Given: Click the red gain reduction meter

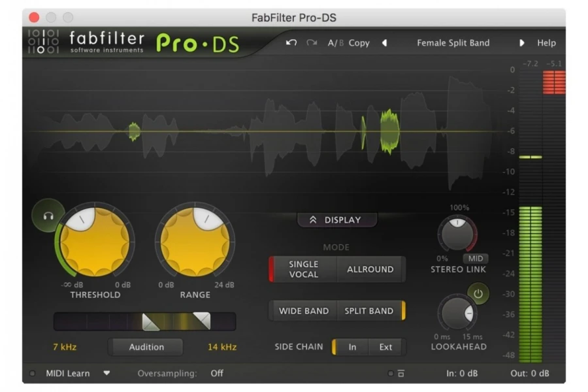Looking at the screenshot, I should click(x=554, y=82).
